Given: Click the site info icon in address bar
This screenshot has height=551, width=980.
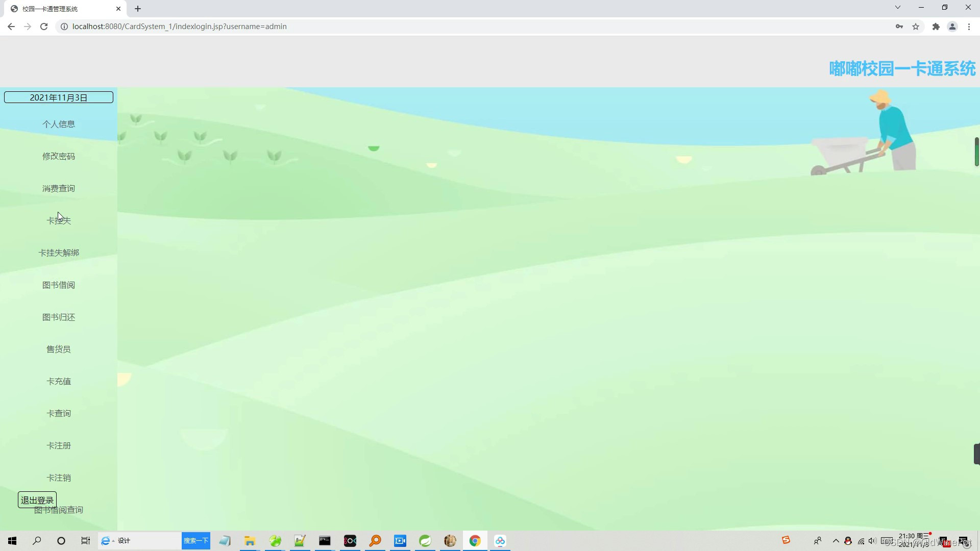Looking at the screenshot, I should click(64, 27).
